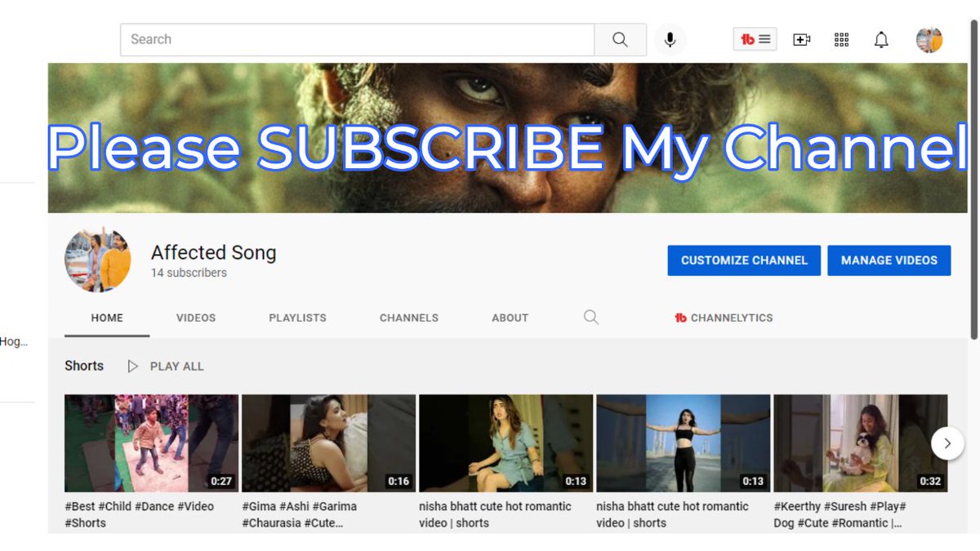Open the account avatar menu

(929, 39)
